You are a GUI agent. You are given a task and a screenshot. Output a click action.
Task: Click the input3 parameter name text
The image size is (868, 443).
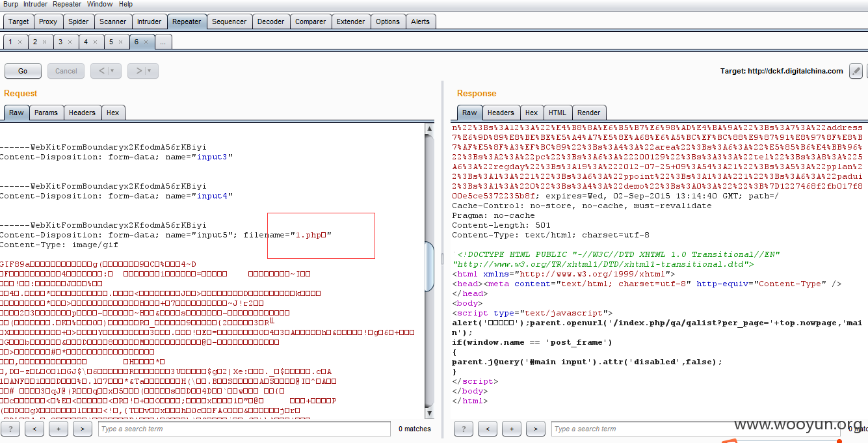(212, 157)
